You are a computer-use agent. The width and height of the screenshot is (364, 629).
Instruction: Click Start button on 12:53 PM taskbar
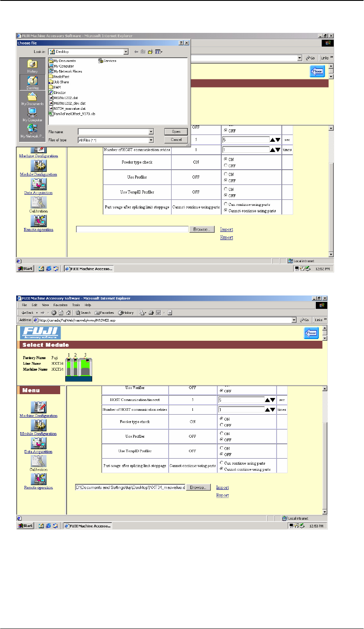click(25, 526)
